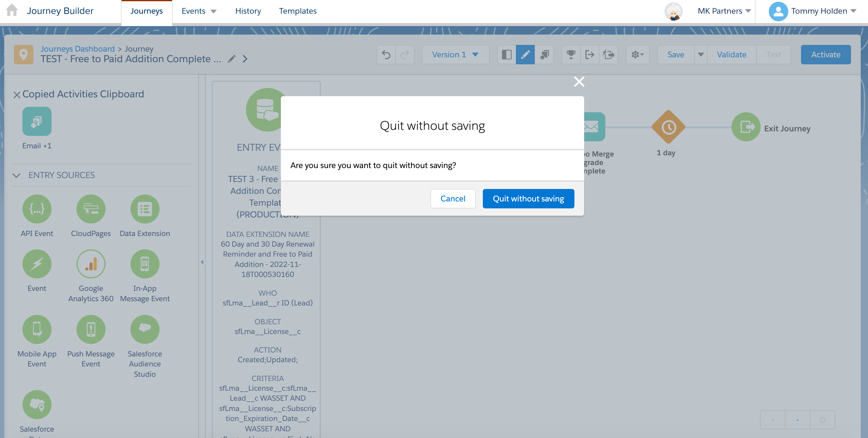Viewport: 868px width, 438px height.
Task: Click the 1 day wait activity
Action: pos(668,127)
